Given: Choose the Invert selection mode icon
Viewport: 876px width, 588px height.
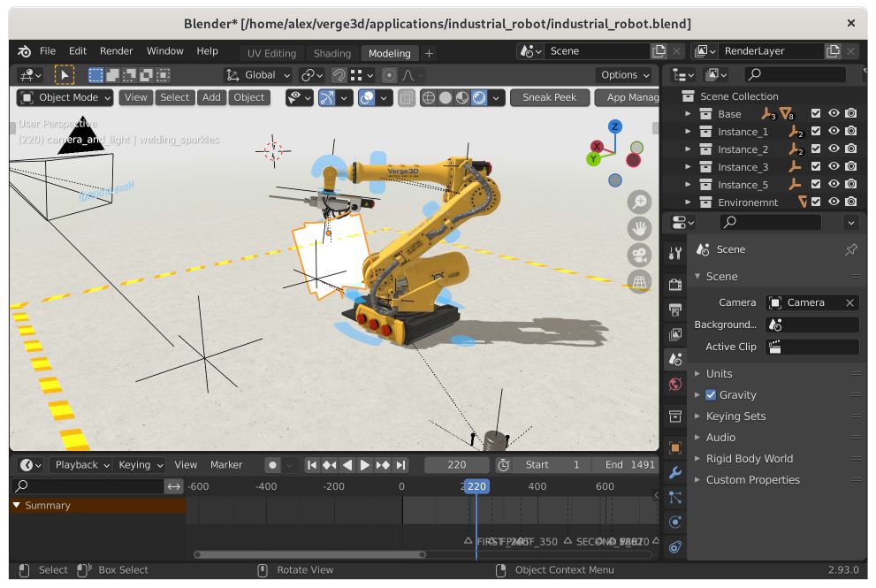Looking at the screenshot, I should (147, 75).
